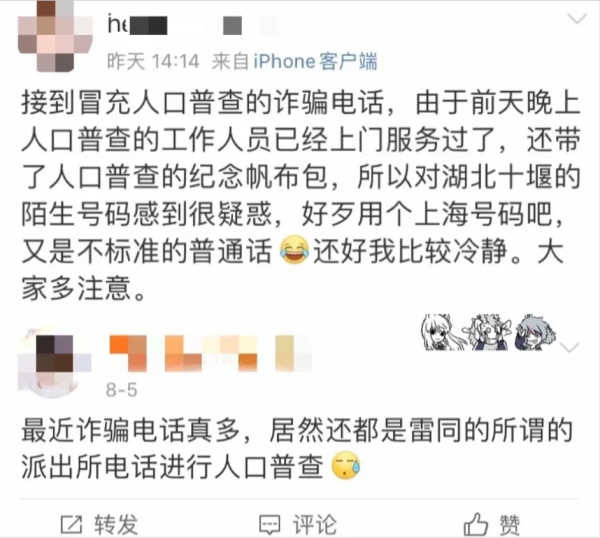This screenshot has height=538, width=600.
Task: Expand the second post's chevron options menu
Action: pyautogui.click(x=570, y=348)
